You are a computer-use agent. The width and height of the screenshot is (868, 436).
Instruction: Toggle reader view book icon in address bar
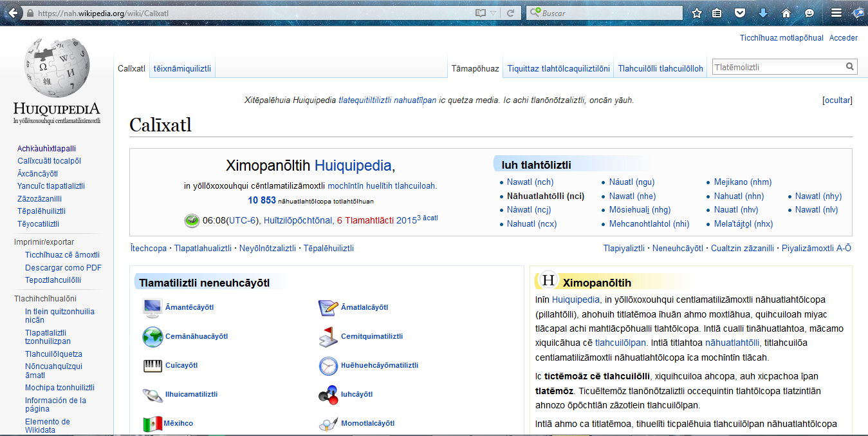(x=480, y=13)
